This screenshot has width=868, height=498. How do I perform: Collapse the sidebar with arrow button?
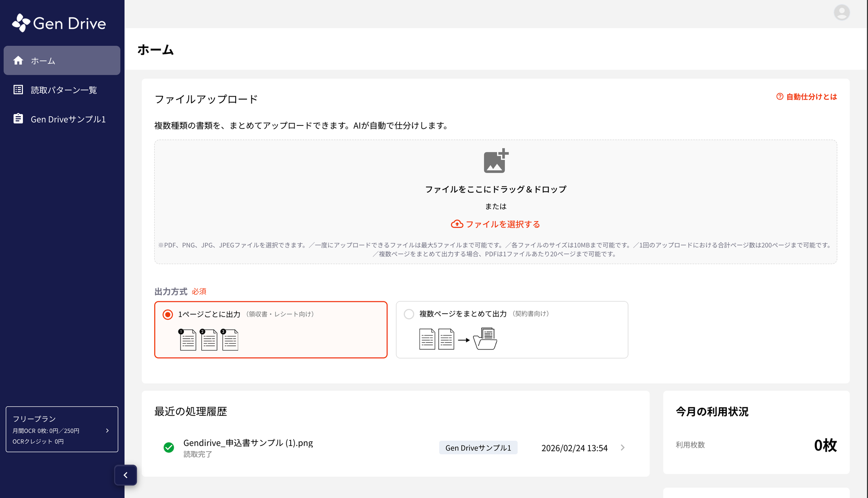(125, 475)
